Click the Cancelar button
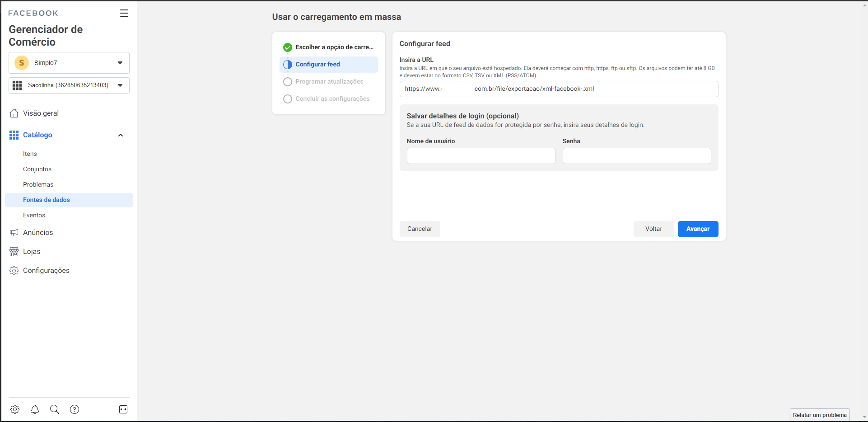The width and height of the screenshot is (868, 422). [x=420, y=229]
